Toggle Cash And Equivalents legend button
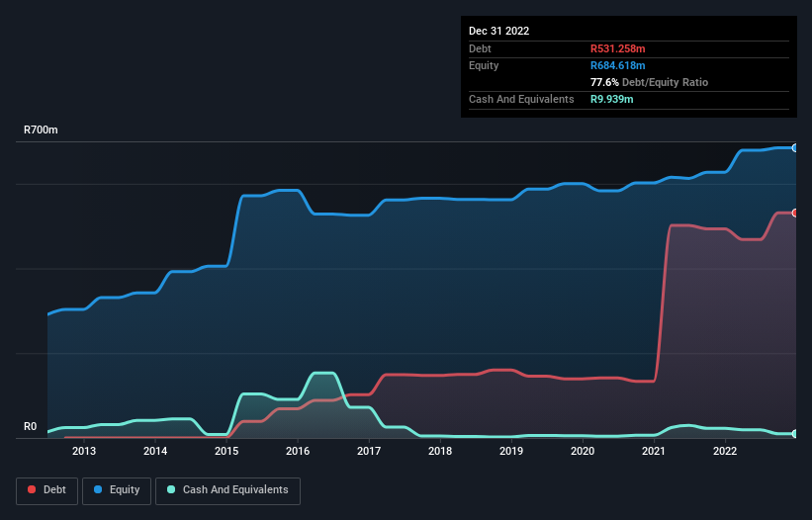The width and height of the screenshot is (812, 520). [227, 490]
